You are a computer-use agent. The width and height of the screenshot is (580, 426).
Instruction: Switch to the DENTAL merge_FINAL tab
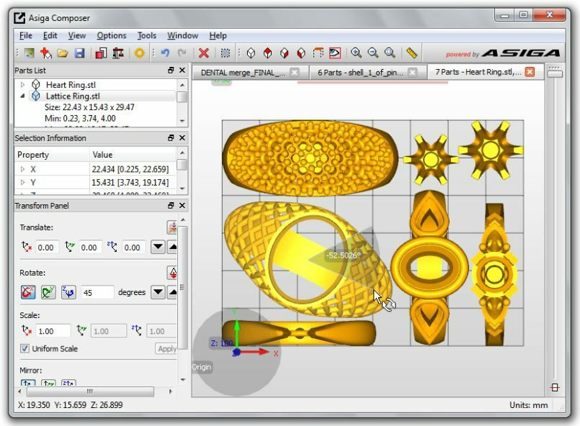pos(243,72)
